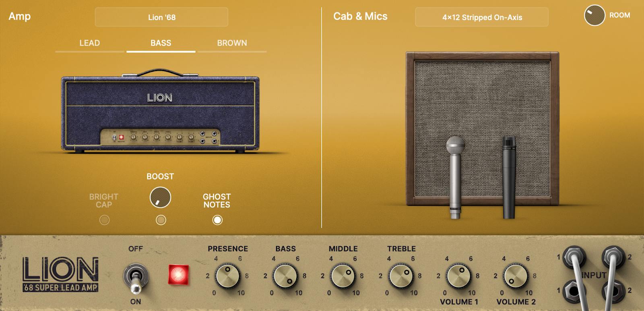The height and width of the screenshot is (311, 644).
Task: Select the black dynamic microphone
Action: point(509,177)
